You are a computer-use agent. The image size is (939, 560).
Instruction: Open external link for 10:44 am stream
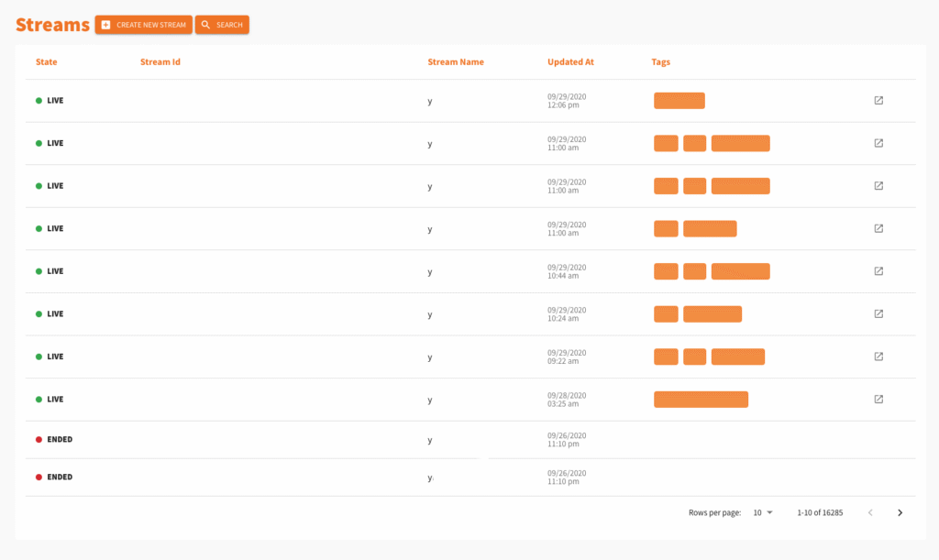878,271
